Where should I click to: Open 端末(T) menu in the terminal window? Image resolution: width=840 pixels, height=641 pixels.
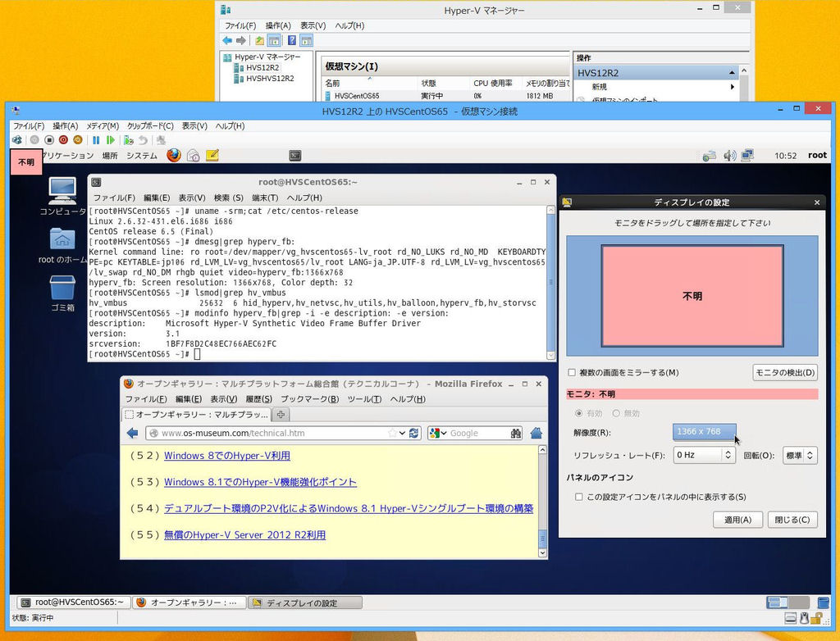265,198
